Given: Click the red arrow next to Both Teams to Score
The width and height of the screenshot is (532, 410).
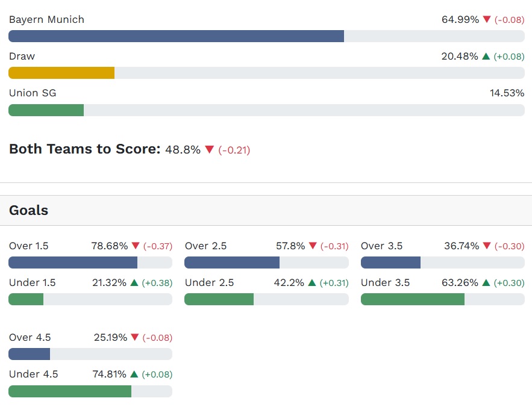Looking at the screenshot, I should click(x=210, y=150).
